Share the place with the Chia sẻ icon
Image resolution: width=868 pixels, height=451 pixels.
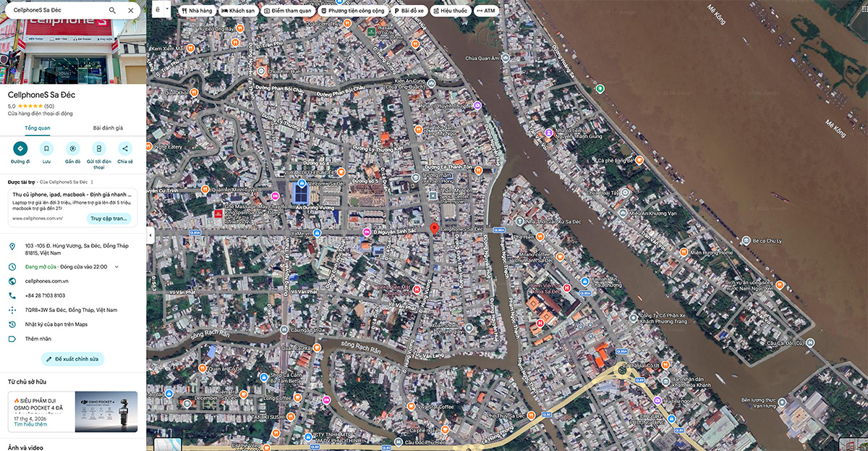[125, 148]
